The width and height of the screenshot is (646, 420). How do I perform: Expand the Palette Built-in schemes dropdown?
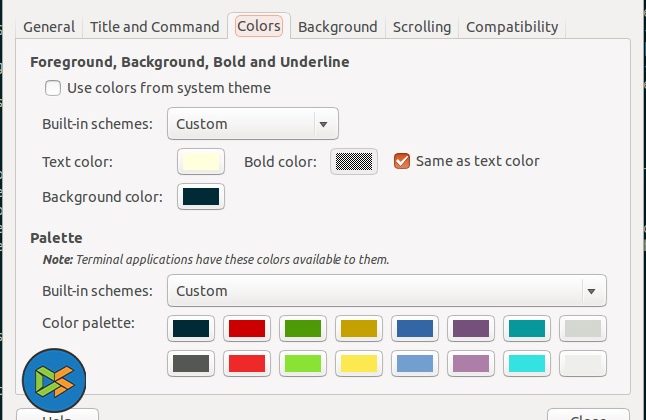[387, 291]
